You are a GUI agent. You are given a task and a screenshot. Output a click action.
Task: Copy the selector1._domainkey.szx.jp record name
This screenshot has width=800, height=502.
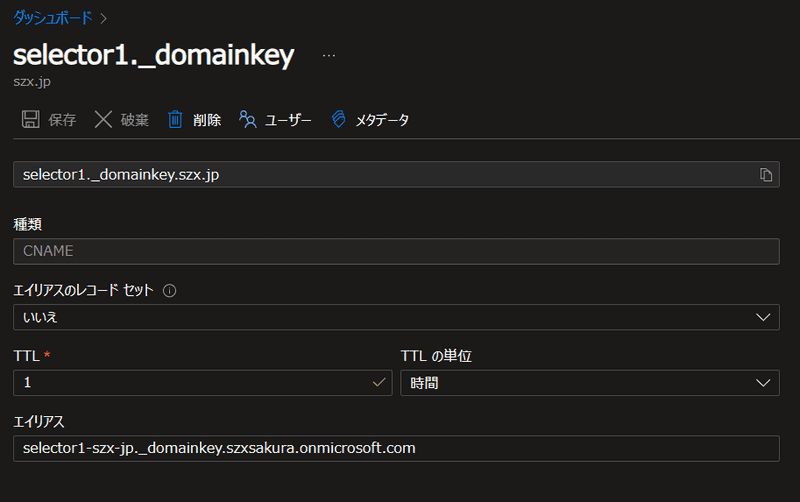766,175
